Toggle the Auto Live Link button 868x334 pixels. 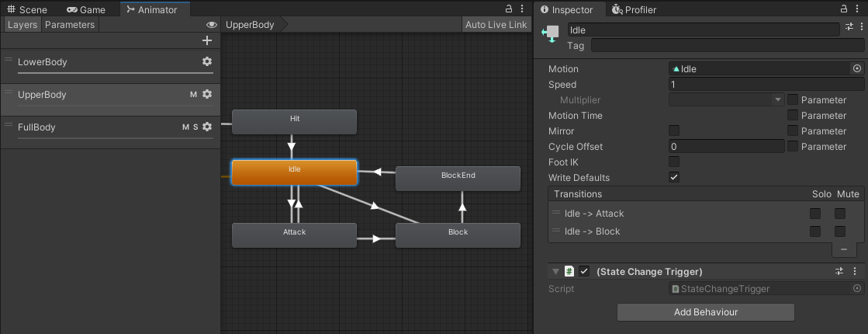click(x=496, y=25)
